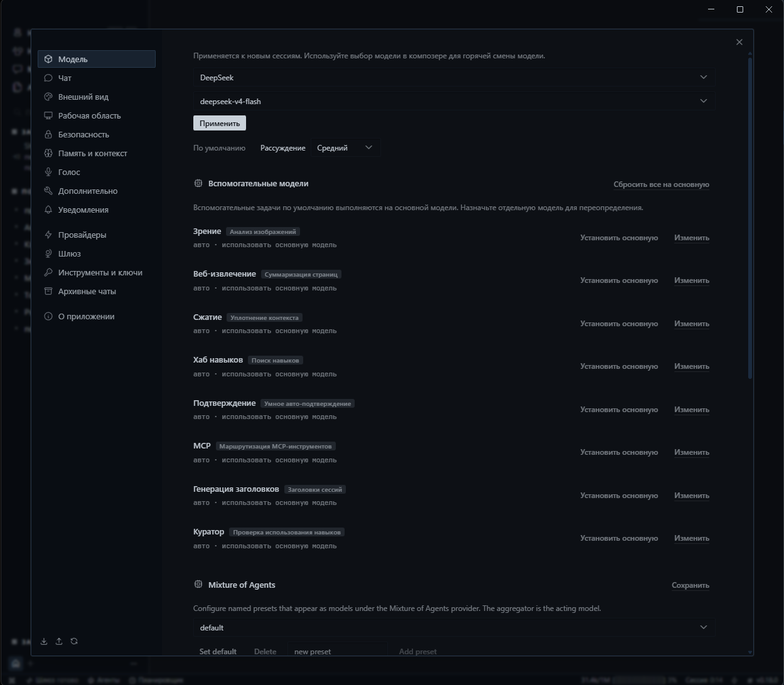Open Архивные чаты section
Screen dimensions: 784x685
[97, 291]
